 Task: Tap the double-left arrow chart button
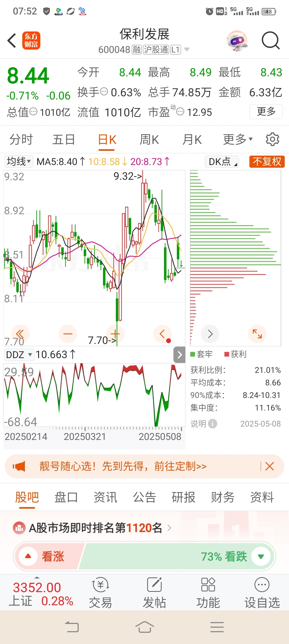20,334
